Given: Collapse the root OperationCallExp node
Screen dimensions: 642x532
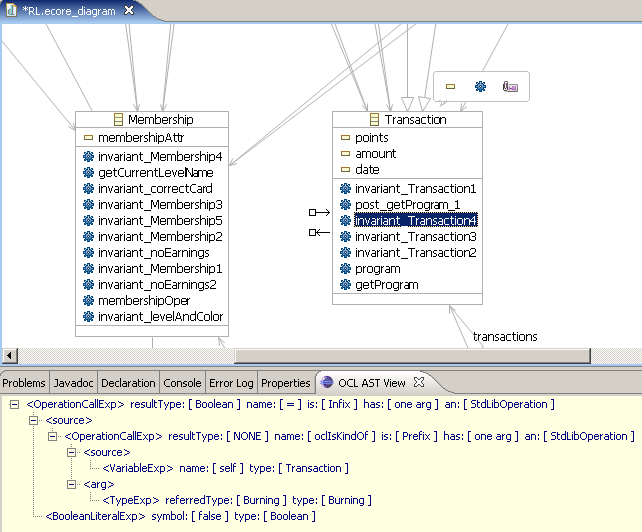Looking at the screenshot, I should click(14, 405).
